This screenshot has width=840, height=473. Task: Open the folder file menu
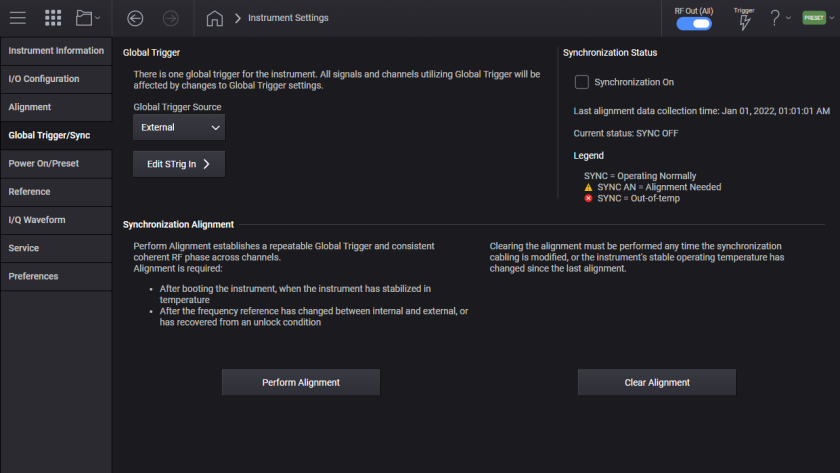click(87, 18)
